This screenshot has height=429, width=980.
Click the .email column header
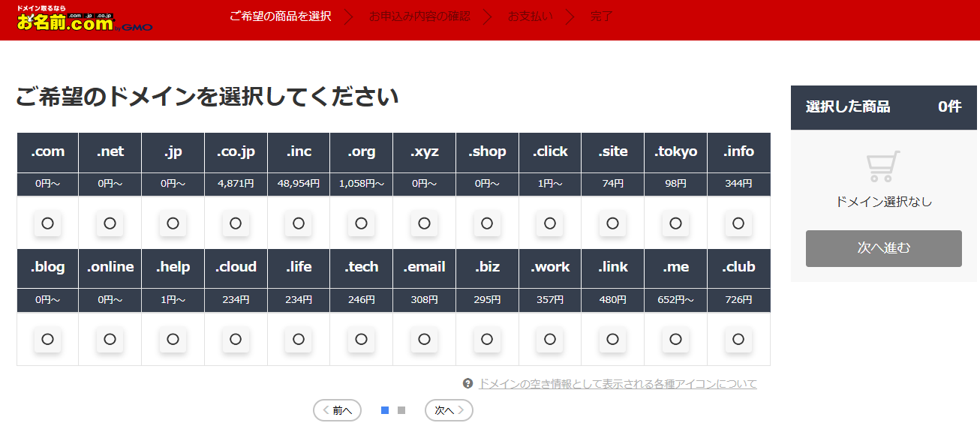coord(424,268)
